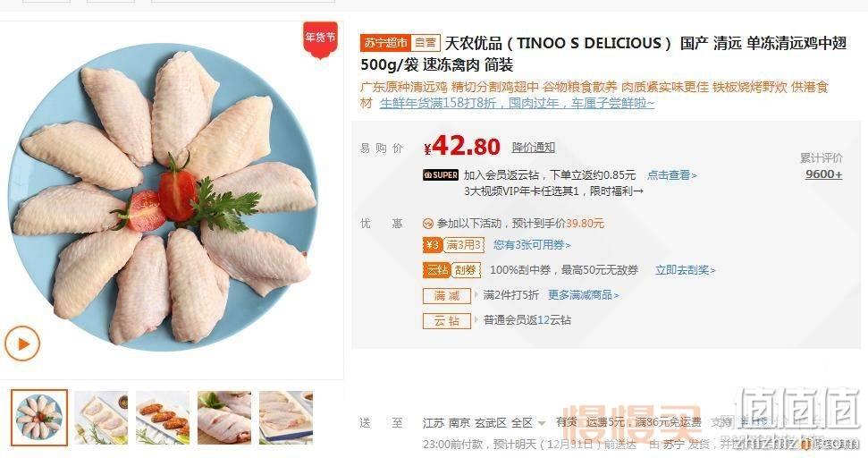Click the 苏宁超市 自营 label badge

point(400,43)
